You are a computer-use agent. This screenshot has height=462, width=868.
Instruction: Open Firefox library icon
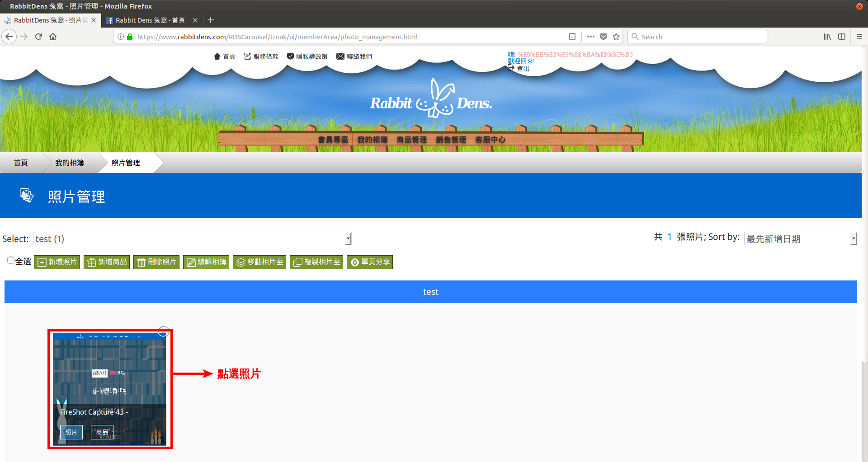pos(827,37)
